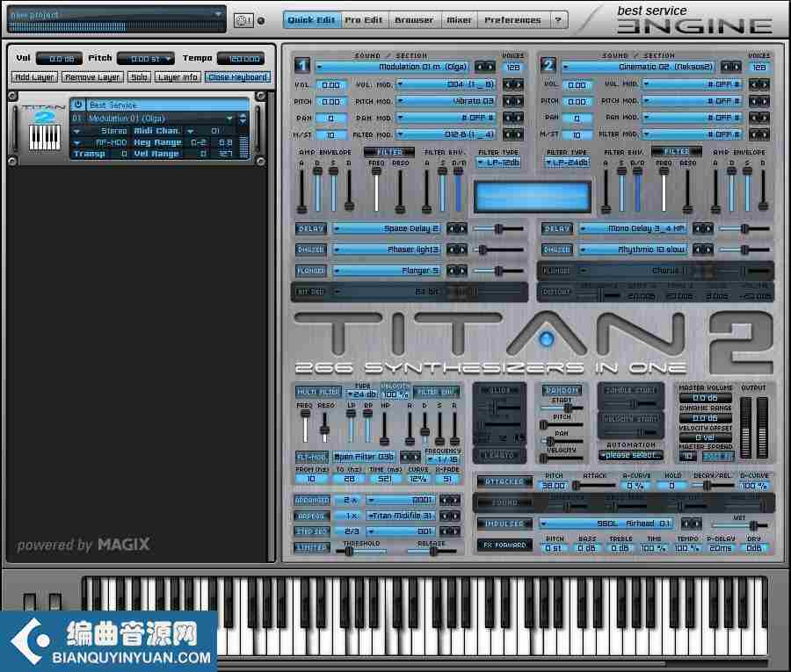Toggle the Random section on/off

click(562, 391)
